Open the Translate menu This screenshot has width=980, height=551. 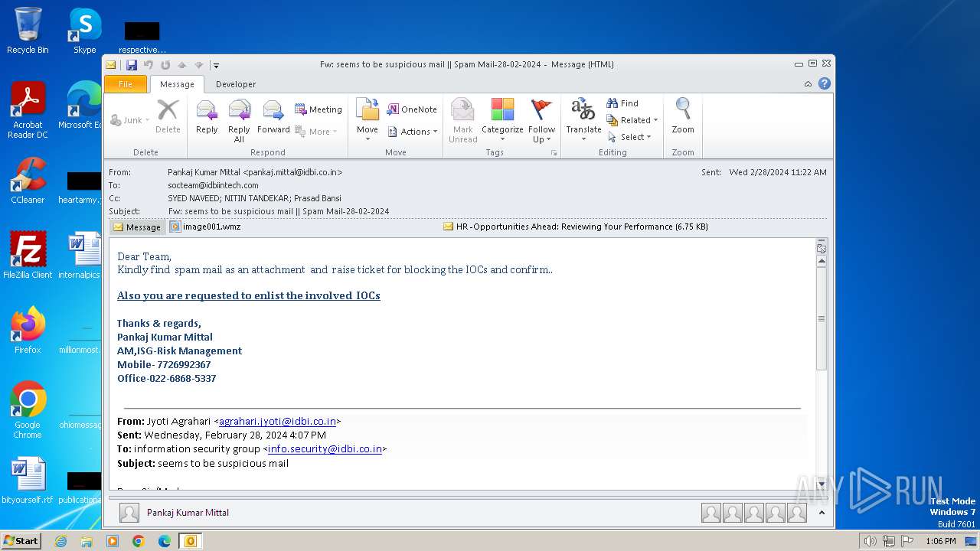(583, 120)
